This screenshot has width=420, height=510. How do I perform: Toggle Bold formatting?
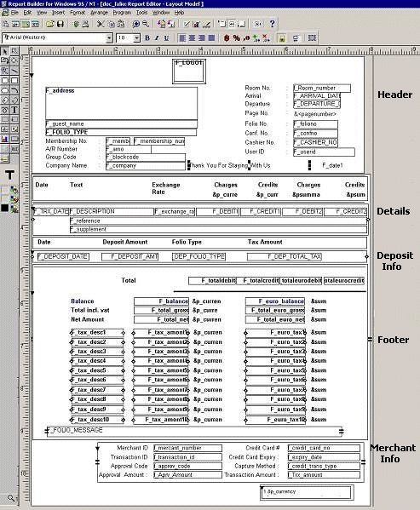147,38
